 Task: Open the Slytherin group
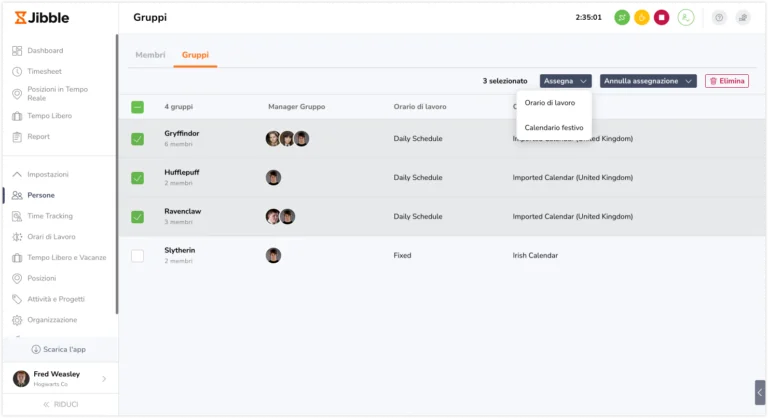180,250
